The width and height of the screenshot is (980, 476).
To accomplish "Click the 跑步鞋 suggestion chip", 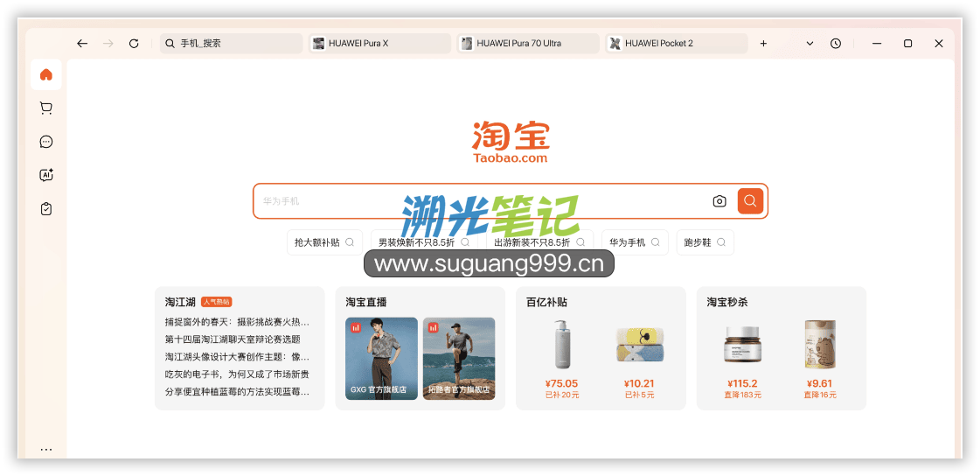I will (705, 242).
